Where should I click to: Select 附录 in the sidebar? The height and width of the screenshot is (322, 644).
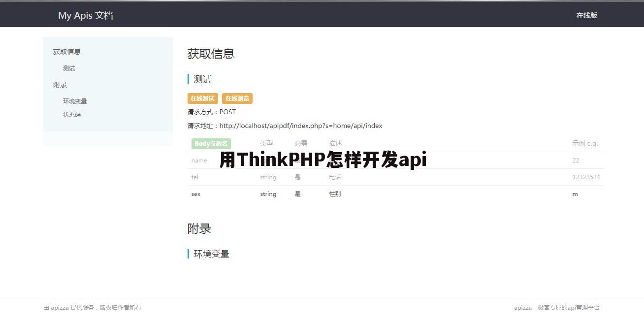[60, 85]
